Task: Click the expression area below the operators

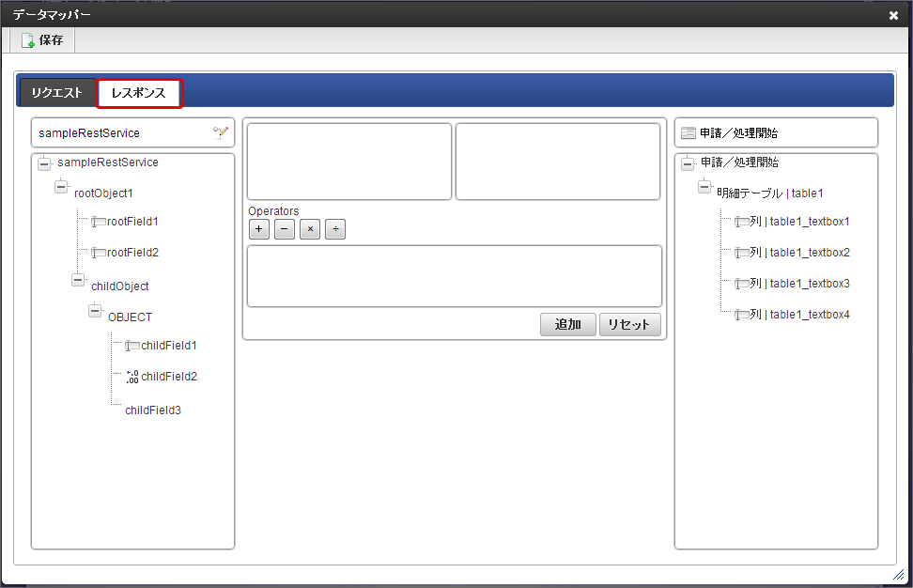Action: click(455, 276)
